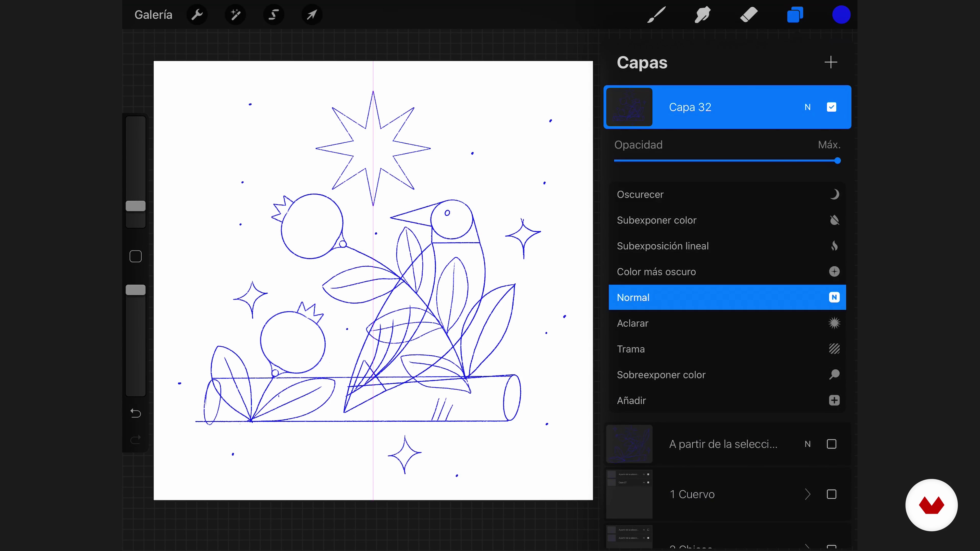Click the square modify button in sidebar
This screenshot has width=980, height=551.
136,256
